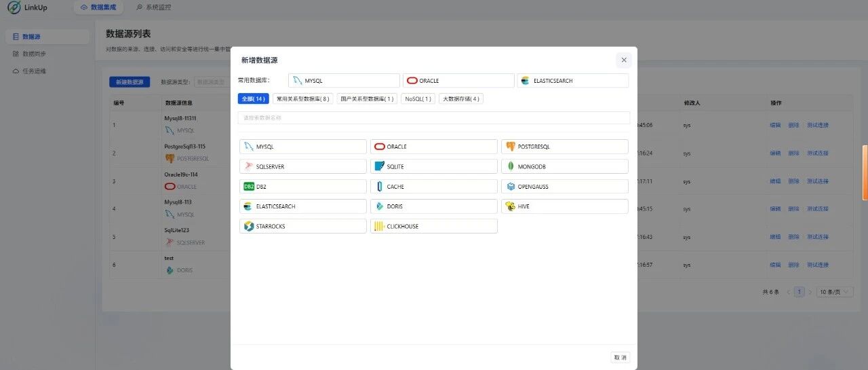Switch to the NoSQL(1) tab
The width and height of the screenshot is (868, 370).
click(x=418, y=99)
